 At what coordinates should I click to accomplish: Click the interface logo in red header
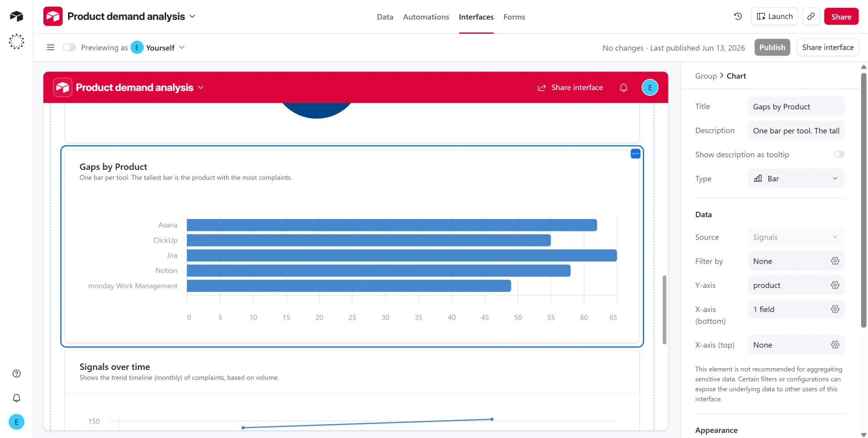coord(62,87)
